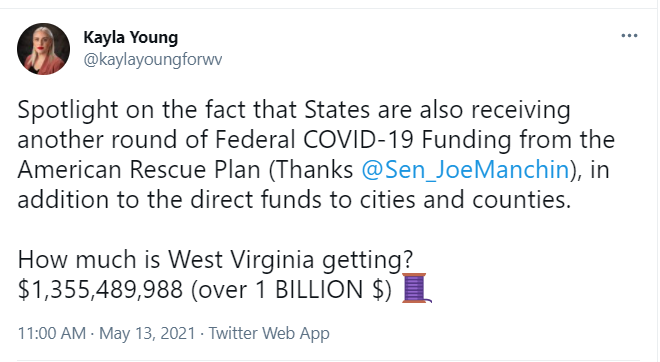Click the phrase cities and counties
660x362 pixels.
pyautogui.click(x=465, y=200)
